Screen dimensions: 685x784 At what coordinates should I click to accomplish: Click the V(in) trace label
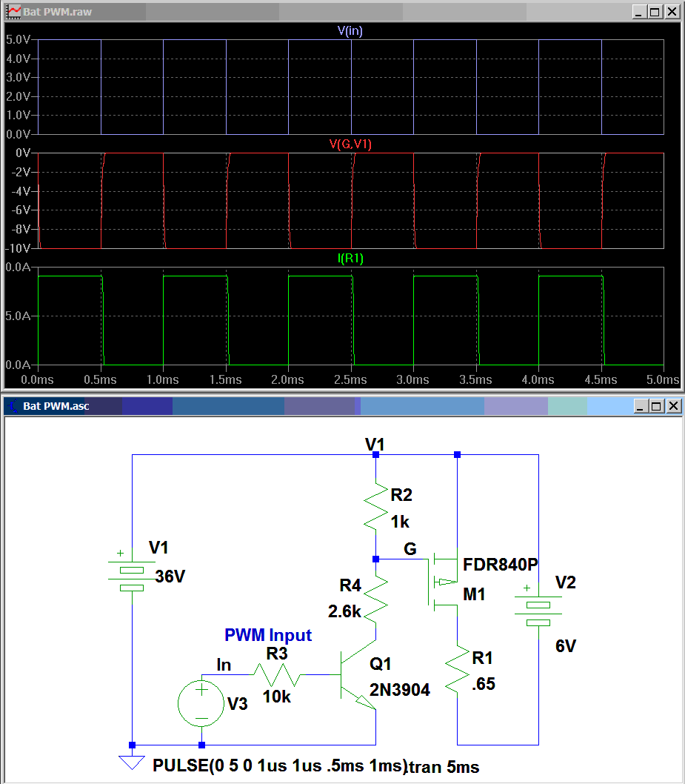tap(350, 31)
